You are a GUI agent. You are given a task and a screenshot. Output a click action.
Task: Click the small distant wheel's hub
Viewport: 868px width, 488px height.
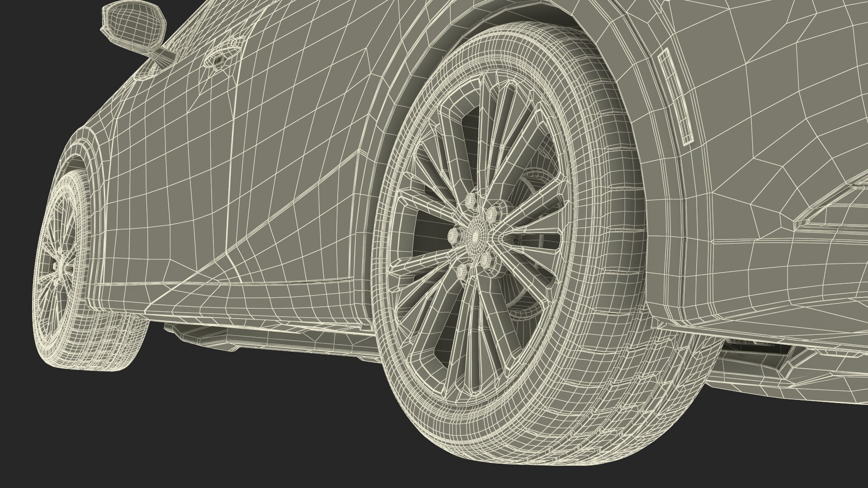61,268
